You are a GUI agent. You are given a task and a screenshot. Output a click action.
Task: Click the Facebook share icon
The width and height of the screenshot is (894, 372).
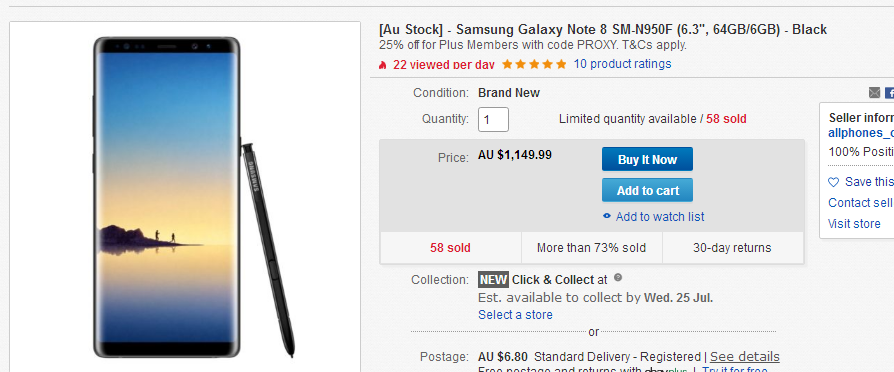click(889, 93)
